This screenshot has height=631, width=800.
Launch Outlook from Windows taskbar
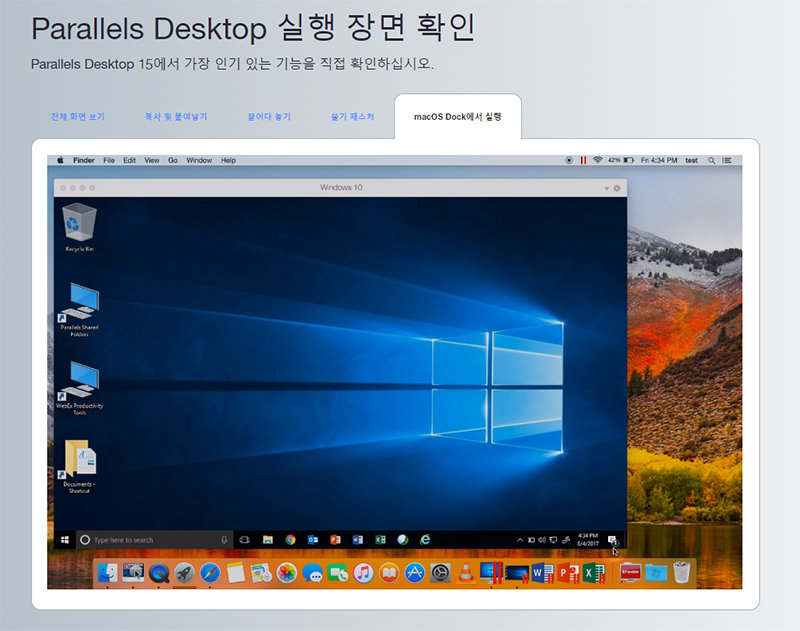point(313,540)
